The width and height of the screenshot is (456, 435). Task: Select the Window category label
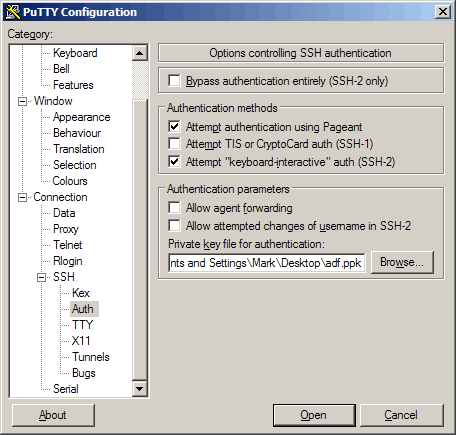click(x=53, y=101)
